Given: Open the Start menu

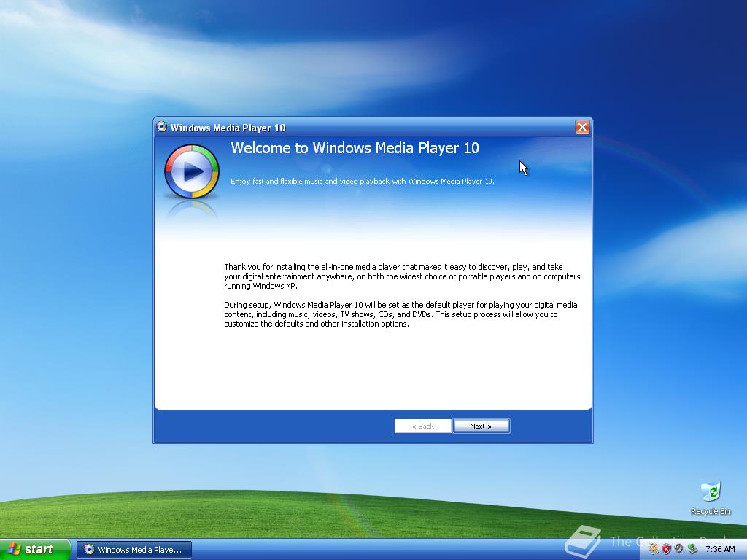Looking at the screenshot, I should 34,549.
